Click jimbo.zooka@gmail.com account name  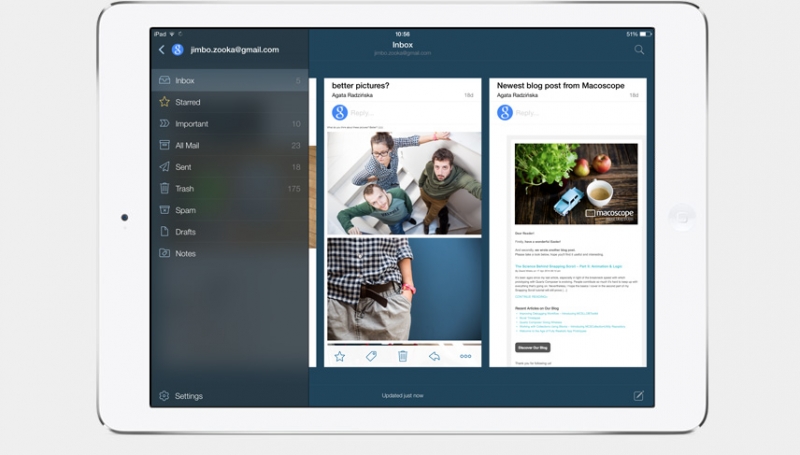coord(235,49)
